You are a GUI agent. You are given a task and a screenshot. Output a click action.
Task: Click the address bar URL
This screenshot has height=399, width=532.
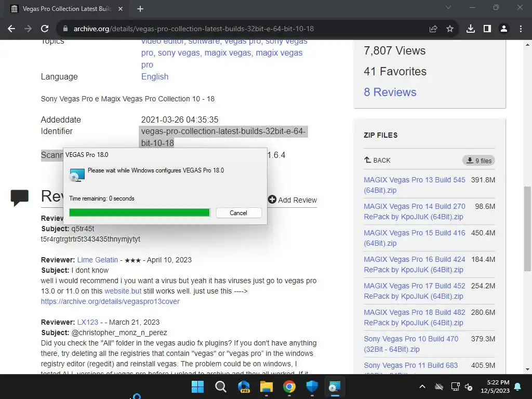(193, 29)
